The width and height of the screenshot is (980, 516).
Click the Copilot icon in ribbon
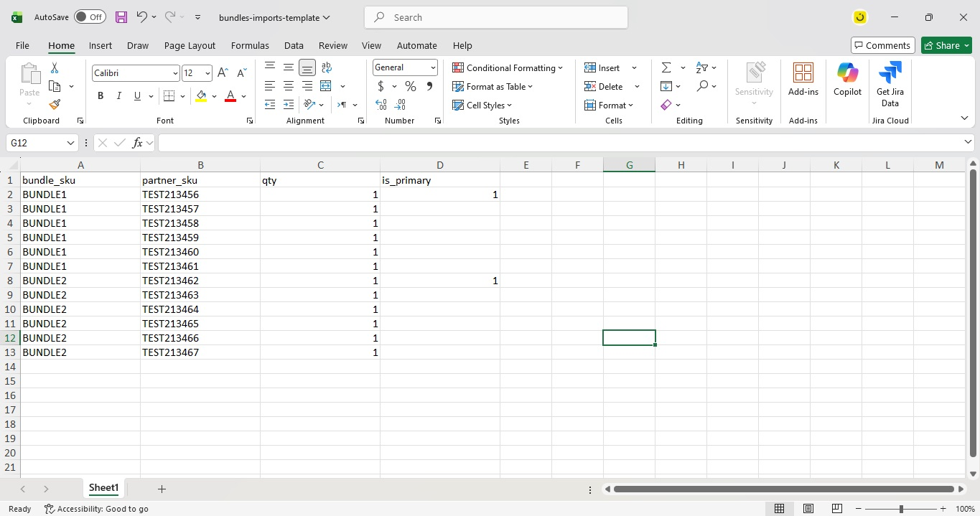point(847,79)
